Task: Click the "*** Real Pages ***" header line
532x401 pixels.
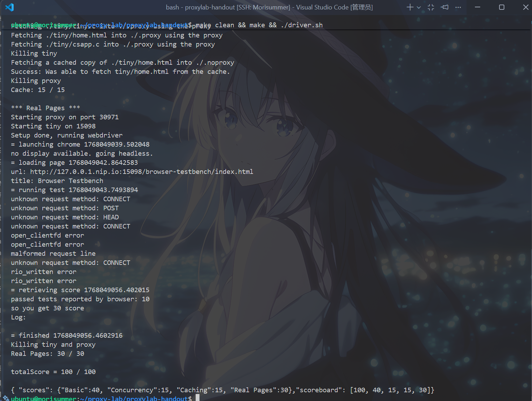Action: pos(45,108)
